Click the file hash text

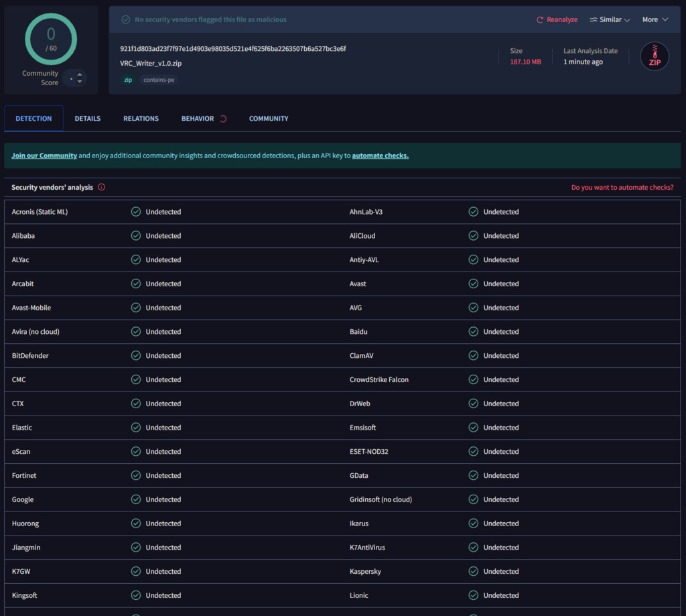point(232,49)
